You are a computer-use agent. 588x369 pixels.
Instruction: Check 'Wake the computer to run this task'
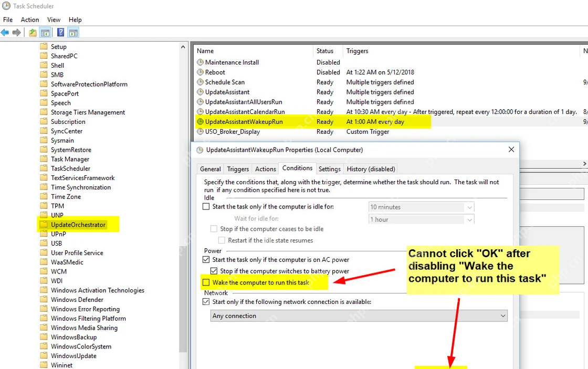pyautogui.click(x=206, y=282)
